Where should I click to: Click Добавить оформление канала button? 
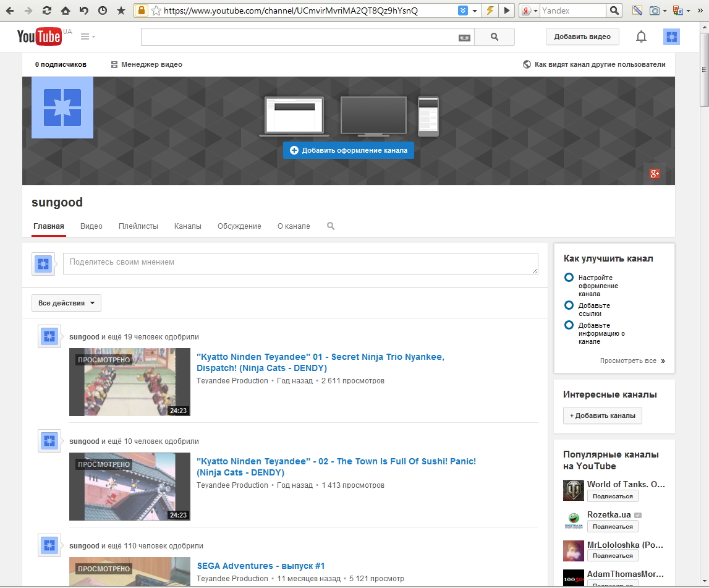tap(348, 150)
